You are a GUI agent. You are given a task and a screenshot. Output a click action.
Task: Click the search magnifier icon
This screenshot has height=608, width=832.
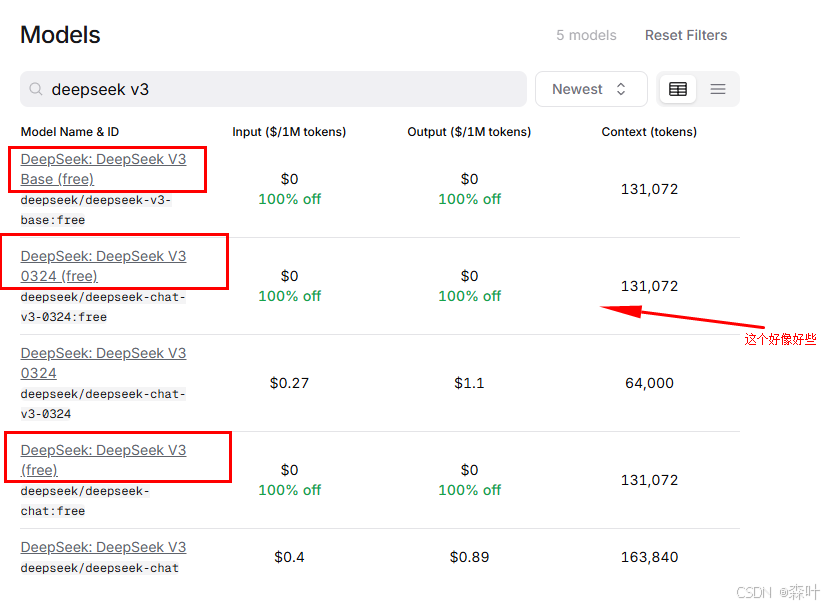pos(36,89)
